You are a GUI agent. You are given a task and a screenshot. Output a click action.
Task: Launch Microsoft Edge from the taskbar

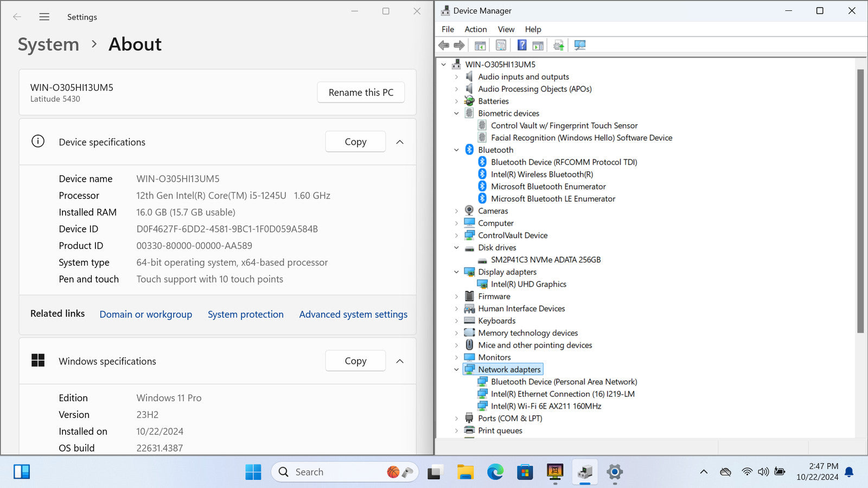tap(495, 472)
